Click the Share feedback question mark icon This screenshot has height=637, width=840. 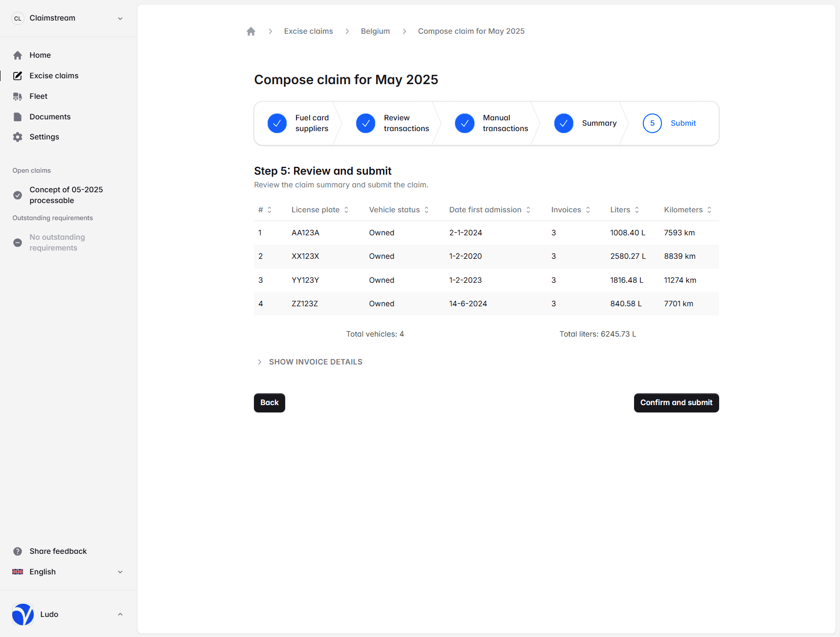[18, 551]
